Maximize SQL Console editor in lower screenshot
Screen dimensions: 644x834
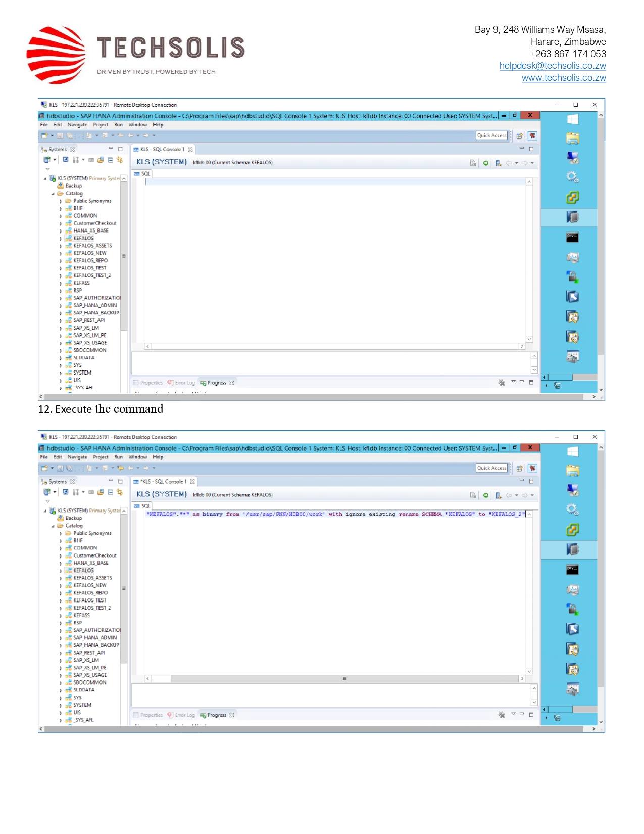click(x=531, y=481)
